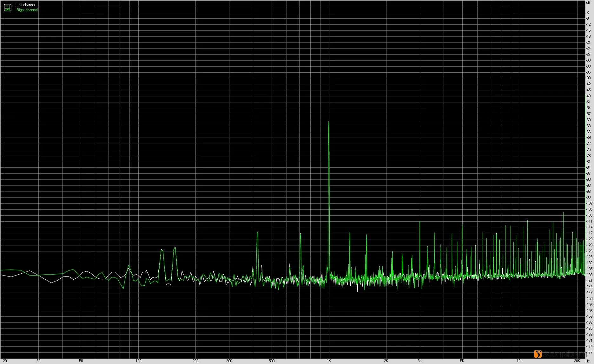Image resolution: width=594 pixels, height=364 pixels.
Task: Click the "Hz" axis unit label
Action: [x=588, y=361]
